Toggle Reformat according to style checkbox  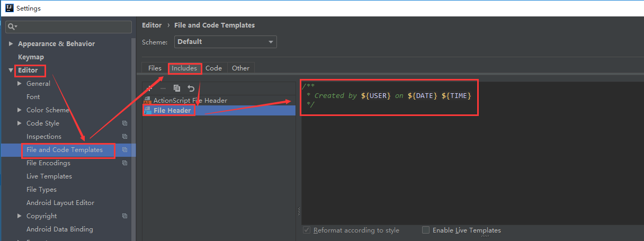tap(306, 230)
